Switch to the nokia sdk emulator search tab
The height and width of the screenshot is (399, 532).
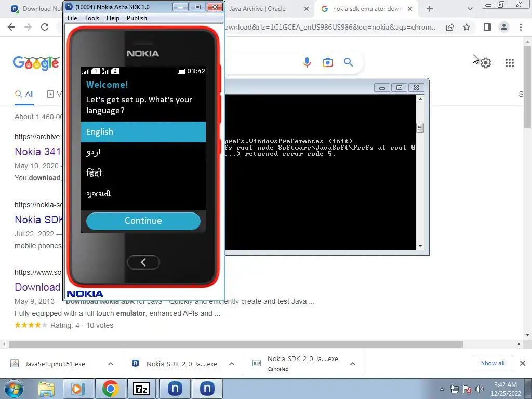pos(366,9)
